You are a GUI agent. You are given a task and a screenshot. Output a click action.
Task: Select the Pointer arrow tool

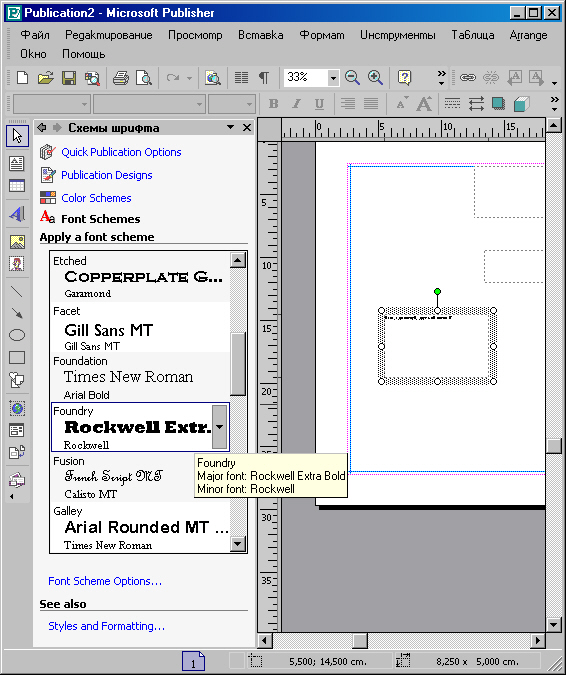point(17,136)
